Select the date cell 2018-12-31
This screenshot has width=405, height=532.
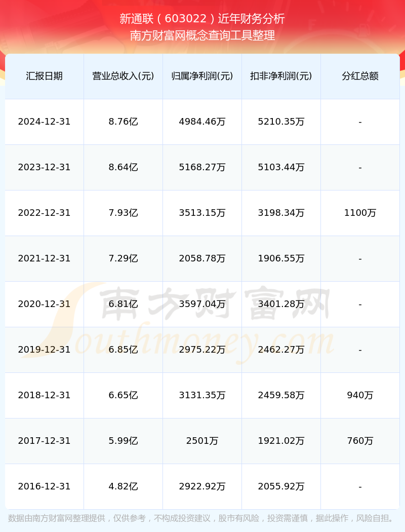44,395
